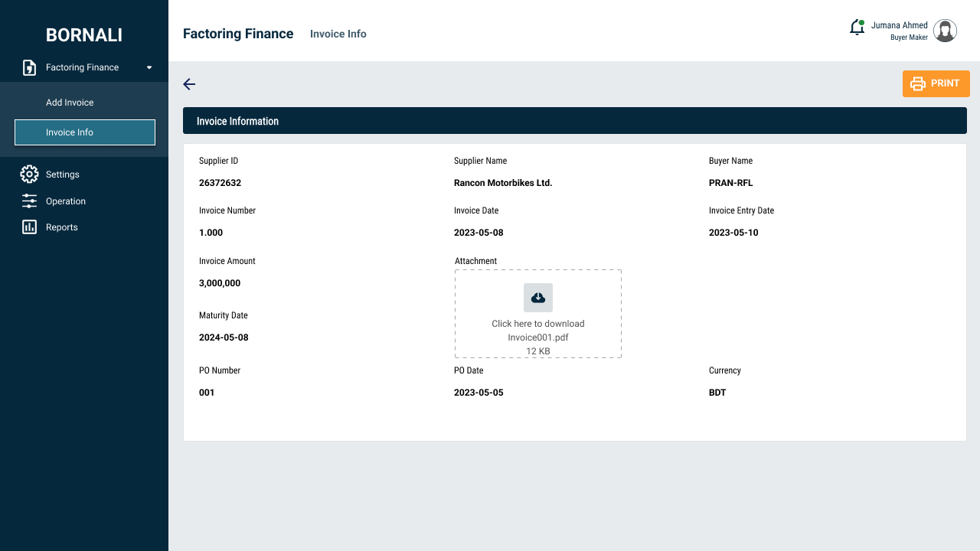Open Add Invoice in sidebar
The height and width of the screenshot is (551, 980).
click(x=70, y=103)
